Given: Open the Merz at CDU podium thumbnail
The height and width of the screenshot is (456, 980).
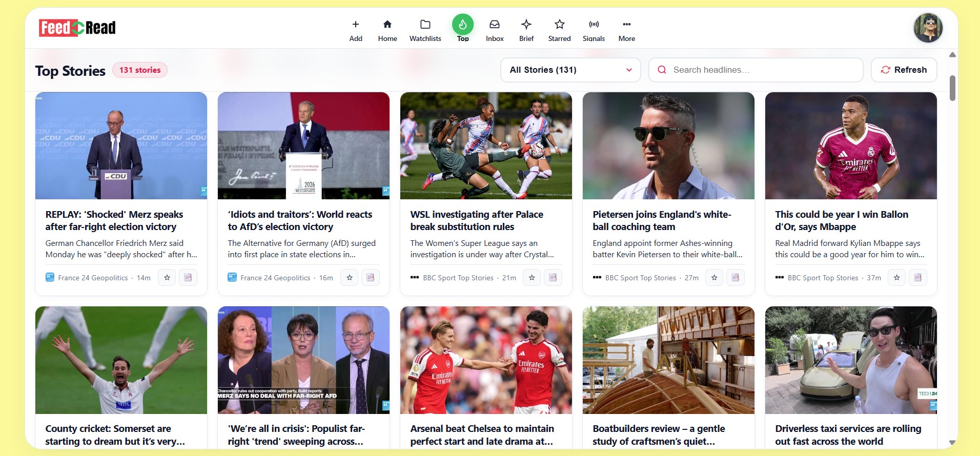Looking at the screenshot, I should click(x=121, y=146).
